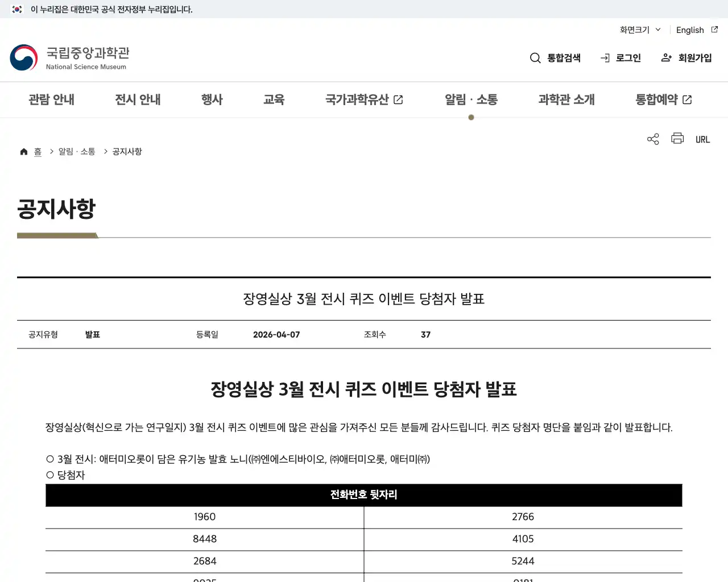The image size is (728, 582).
Task: Open the 통합검색 search icon
Action: tap(535, 57)
